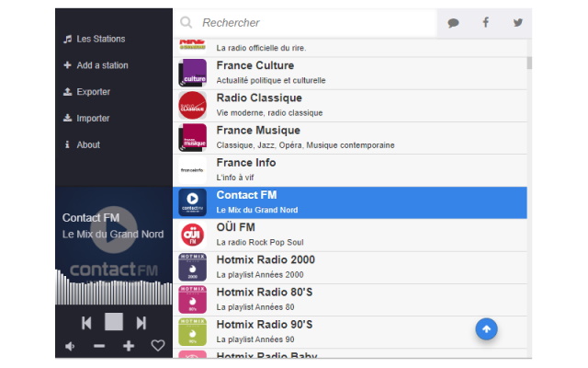Click the Hotmix Radio 80'S pink logo
Image resolution: width=588 pixels, height=368 pixels.
coord(192,299)
